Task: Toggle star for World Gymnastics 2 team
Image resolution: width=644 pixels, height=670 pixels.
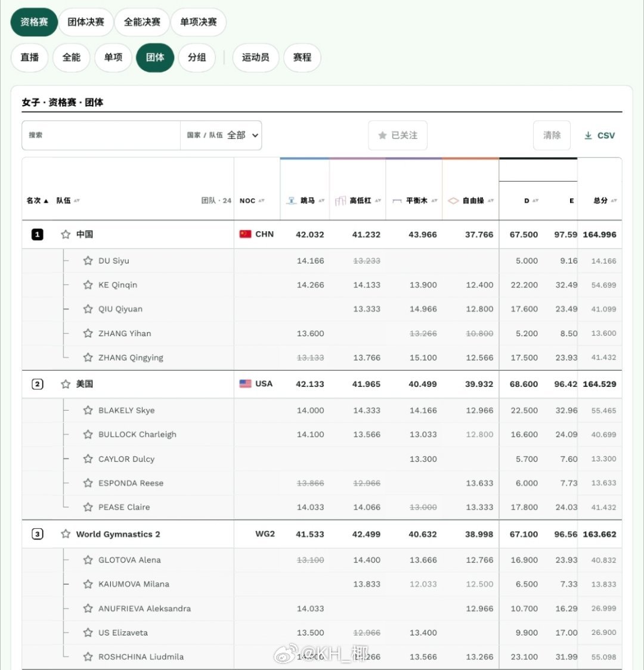Action: point(66,533)
